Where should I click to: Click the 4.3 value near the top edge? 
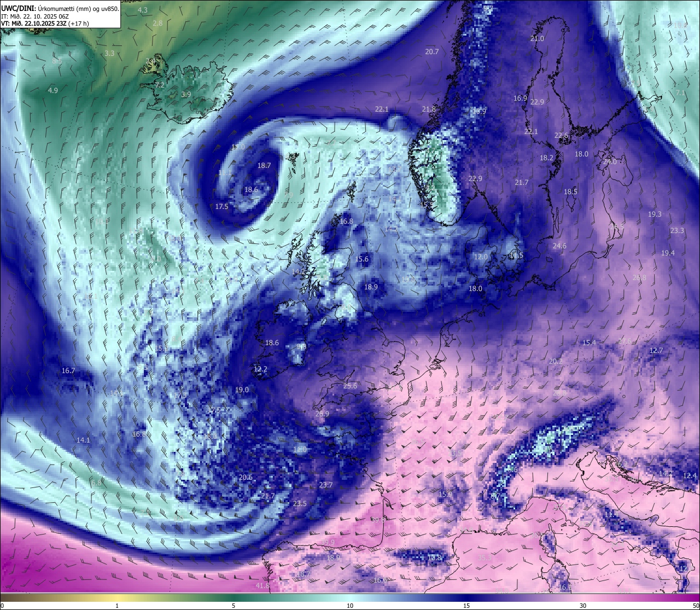click(x=143, y=10)
